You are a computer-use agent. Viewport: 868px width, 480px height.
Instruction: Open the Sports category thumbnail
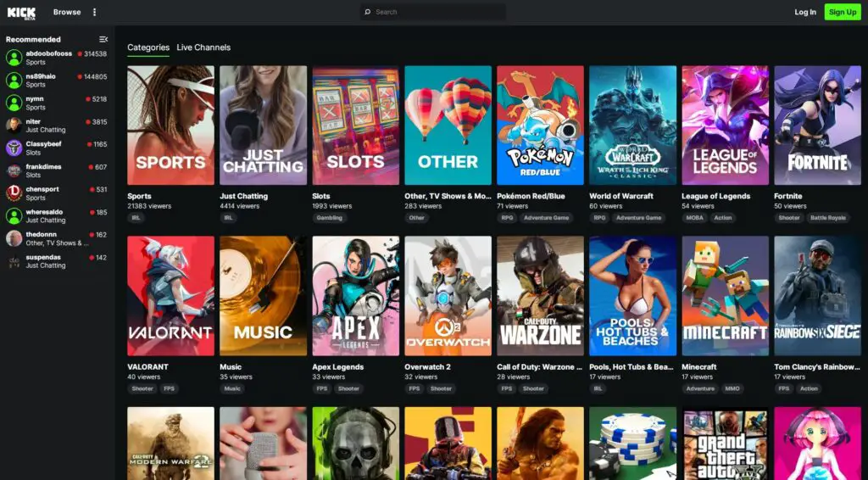tap(170, 126)
